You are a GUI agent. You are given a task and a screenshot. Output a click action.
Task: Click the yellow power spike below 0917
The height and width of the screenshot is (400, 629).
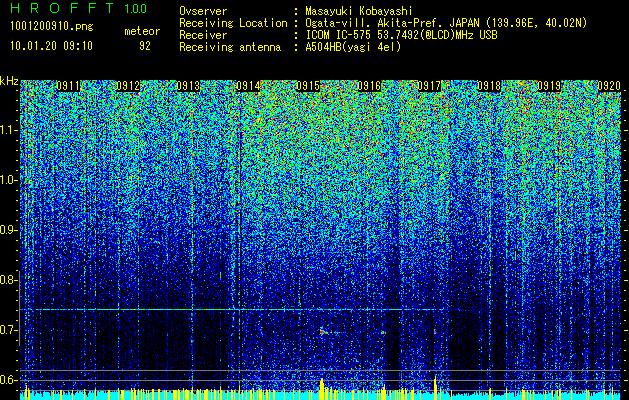(435, 387)
